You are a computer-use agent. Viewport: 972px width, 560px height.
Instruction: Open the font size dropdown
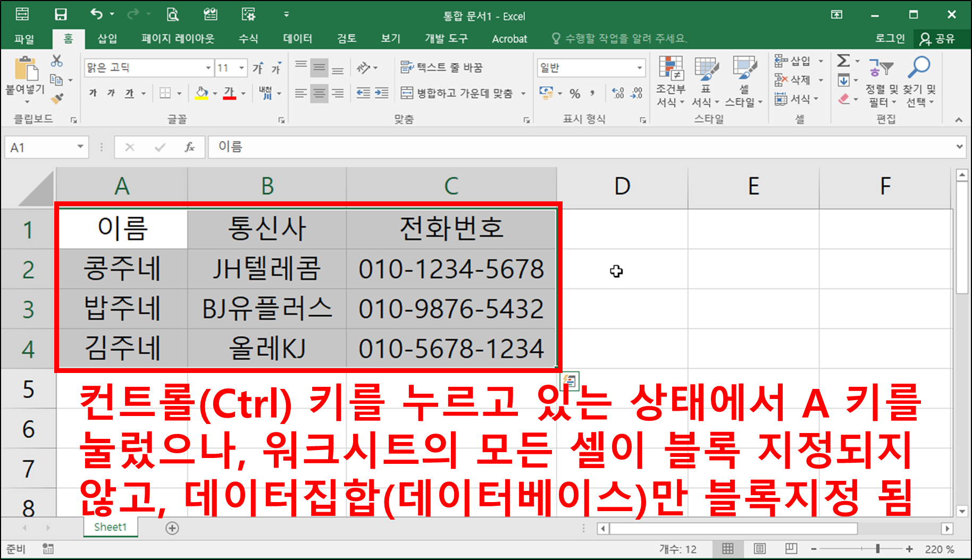pos(242,68)
